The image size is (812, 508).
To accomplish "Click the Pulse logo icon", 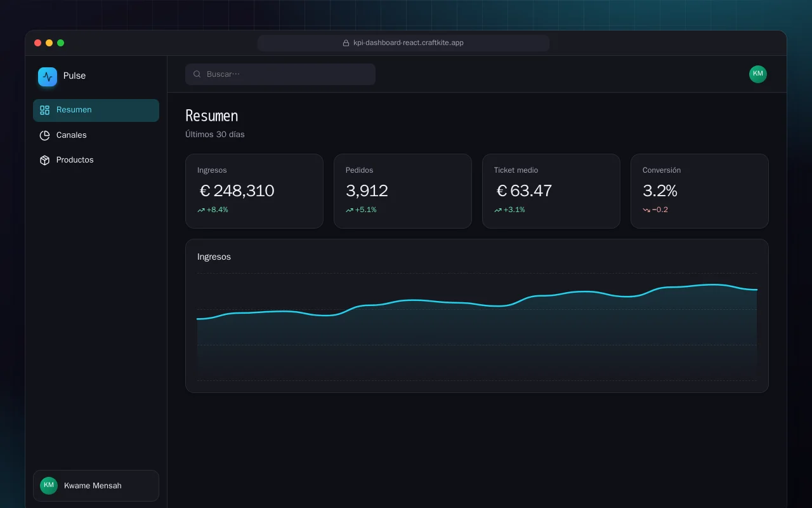I will 48,77.
